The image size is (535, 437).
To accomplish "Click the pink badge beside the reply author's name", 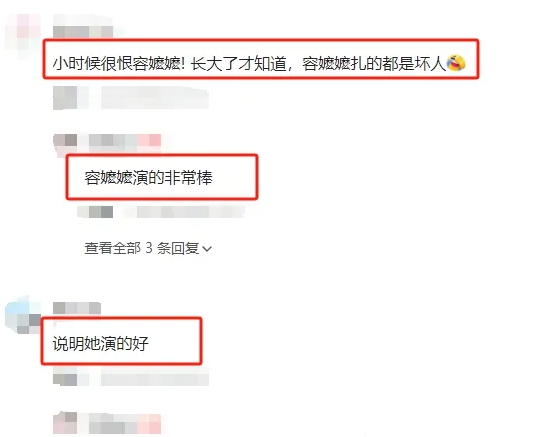I will coord(149,141).
